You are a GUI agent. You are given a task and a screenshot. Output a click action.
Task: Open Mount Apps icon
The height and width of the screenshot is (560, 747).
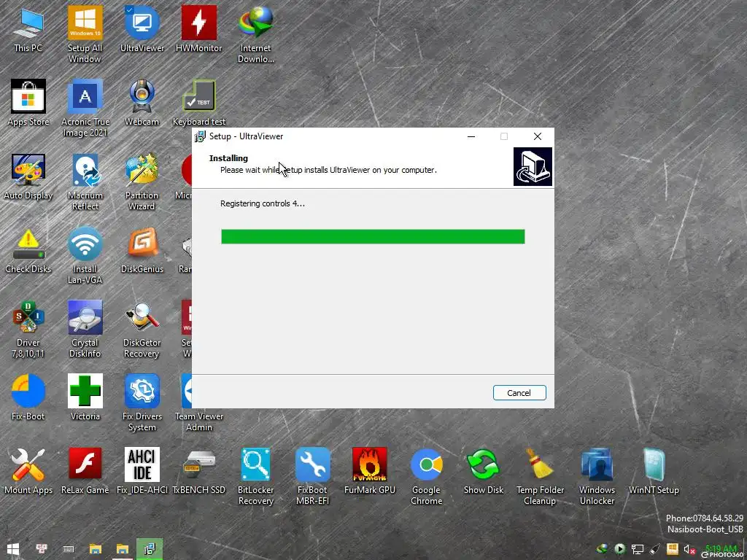[28, 472]
